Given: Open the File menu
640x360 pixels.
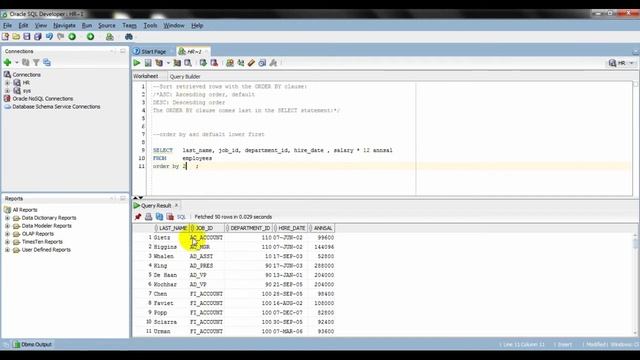Looking at the screenshot, I should click(7, 25).
